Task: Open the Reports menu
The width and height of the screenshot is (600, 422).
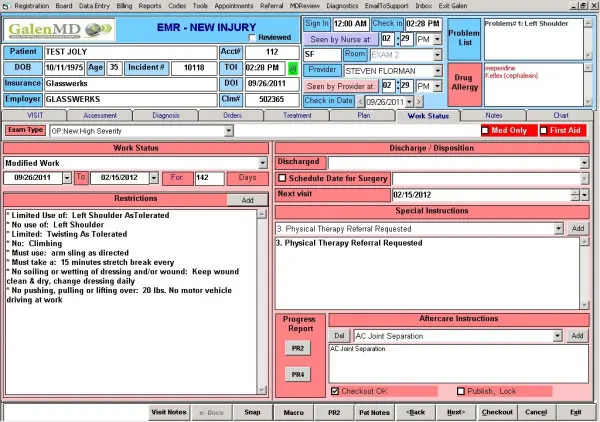Action: 150,6
